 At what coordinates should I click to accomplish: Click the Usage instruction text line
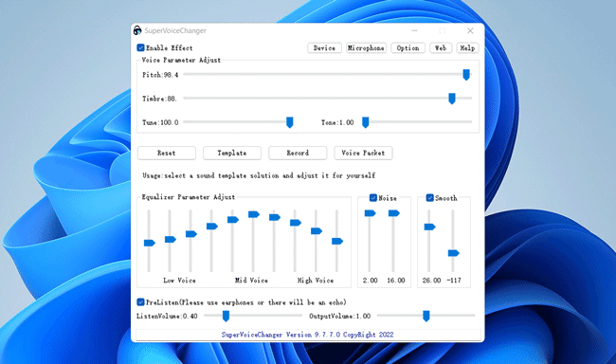pos(259,175)
